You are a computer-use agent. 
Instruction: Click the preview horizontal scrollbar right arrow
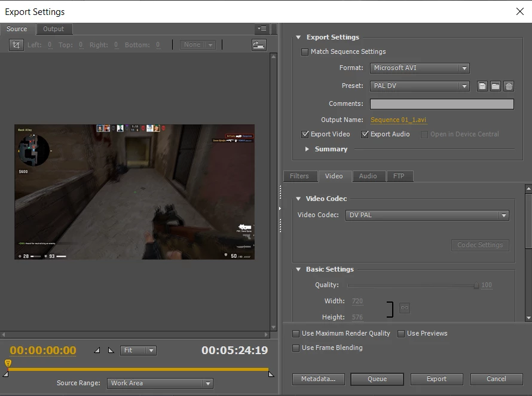[267, 334]
